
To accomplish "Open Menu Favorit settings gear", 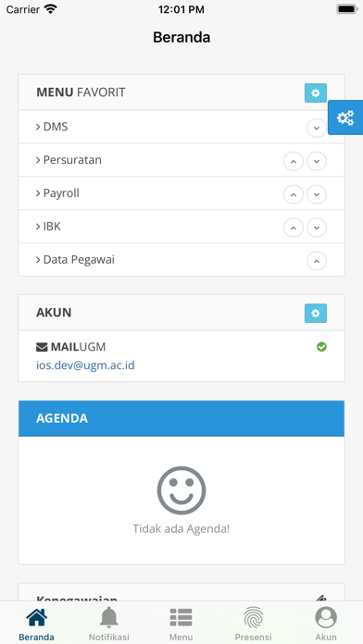I will point(316,93).
